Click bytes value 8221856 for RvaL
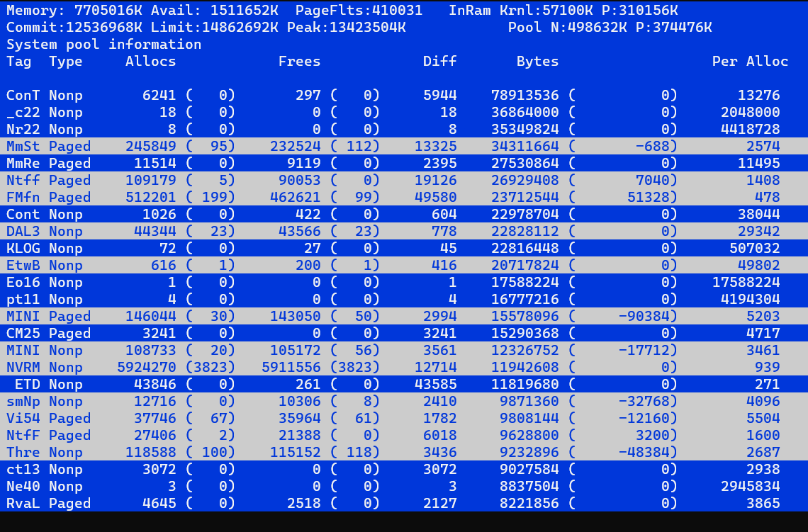Screen dimensions: 808x532 pyautogui.click(x=529, y=503)
